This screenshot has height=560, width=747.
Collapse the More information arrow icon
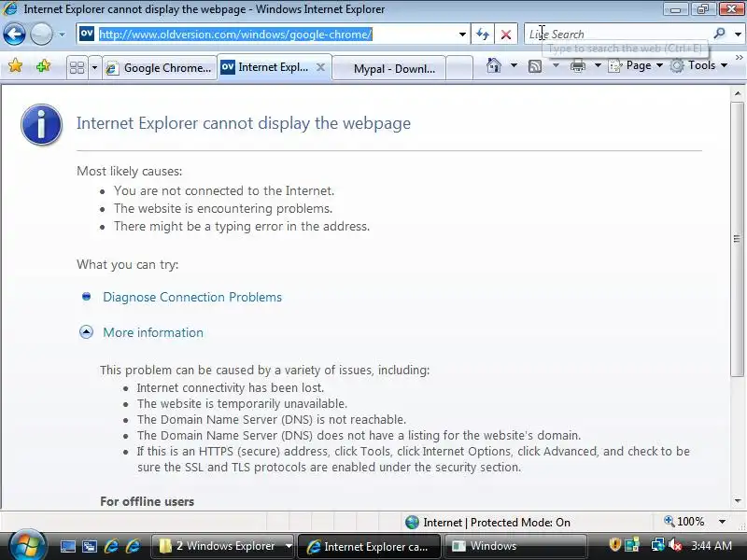click(86, 332)
